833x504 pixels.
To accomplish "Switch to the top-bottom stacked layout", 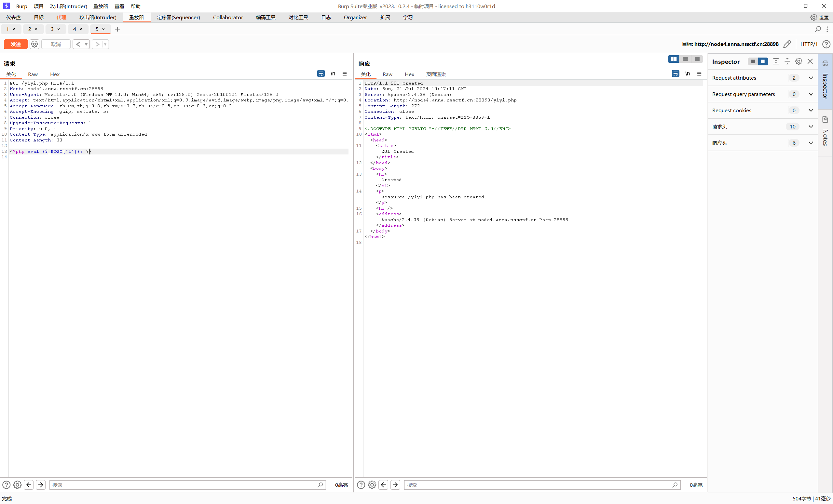I will (685, 59).
